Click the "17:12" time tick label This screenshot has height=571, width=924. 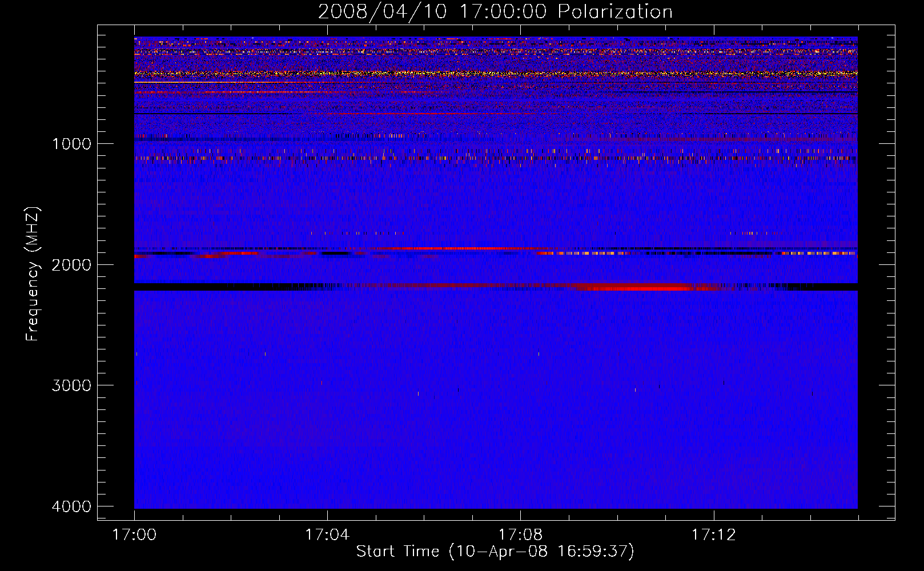713,535
